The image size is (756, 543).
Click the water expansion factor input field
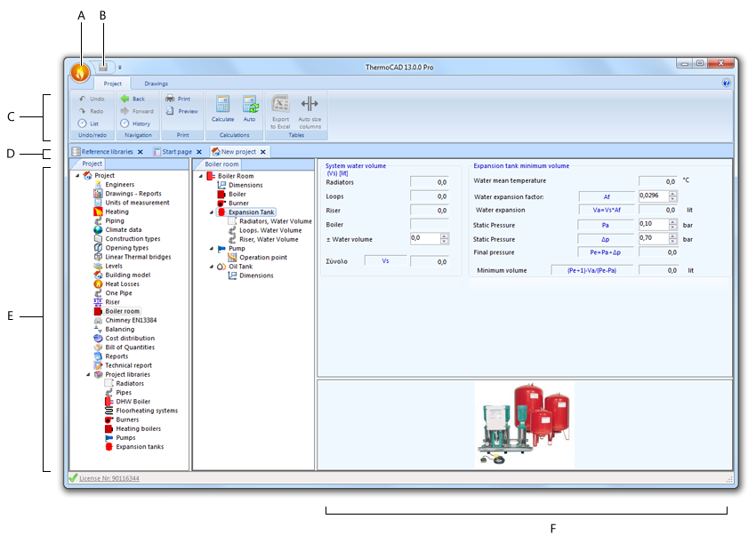click(653, 195)
